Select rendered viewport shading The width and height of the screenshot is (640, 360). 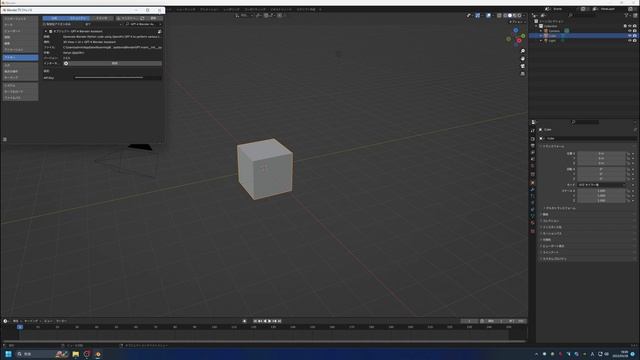(519, 15)
